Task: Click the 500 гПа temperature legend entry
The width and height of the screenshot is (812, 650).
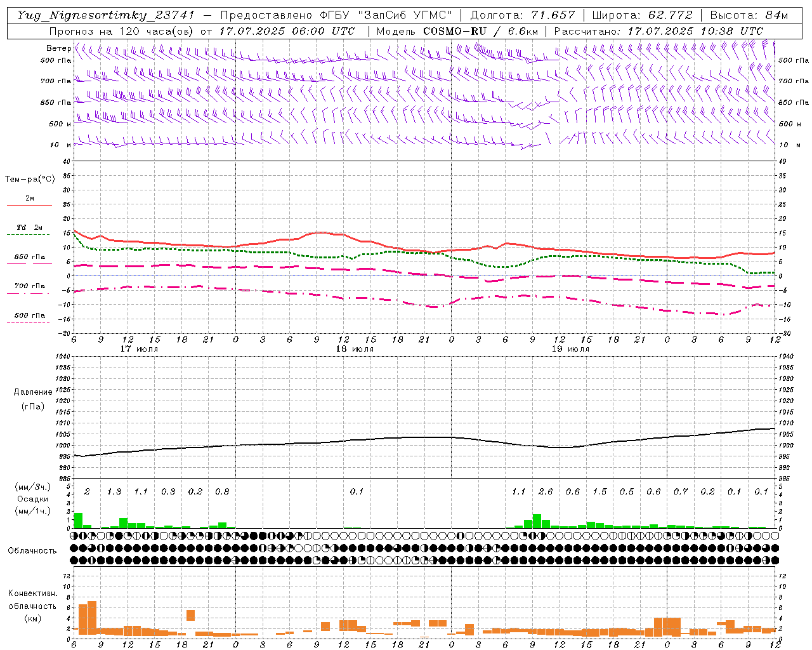Action: coord(30,315)
